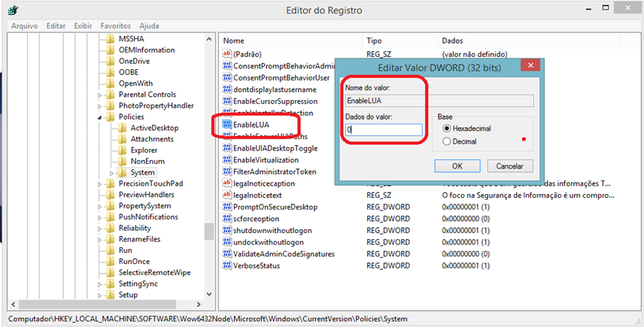This screenshot has width=644, height=327.
Task: Click the tree vertical scrollbar thumb
Action: [x=209, y=232]
